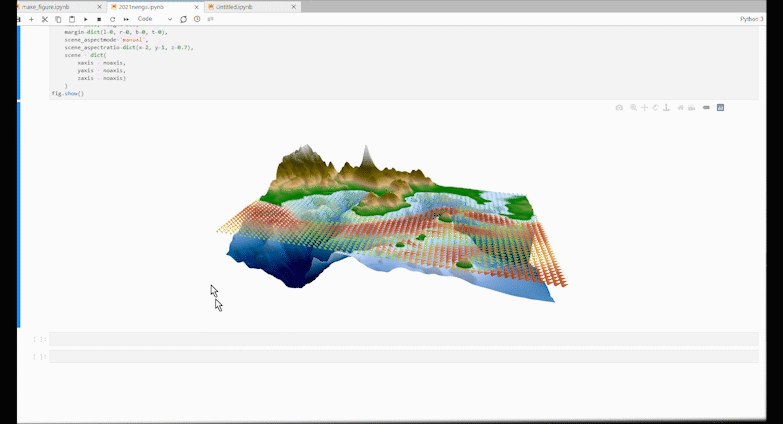Restart the kernel

click(x=112, y=19)
